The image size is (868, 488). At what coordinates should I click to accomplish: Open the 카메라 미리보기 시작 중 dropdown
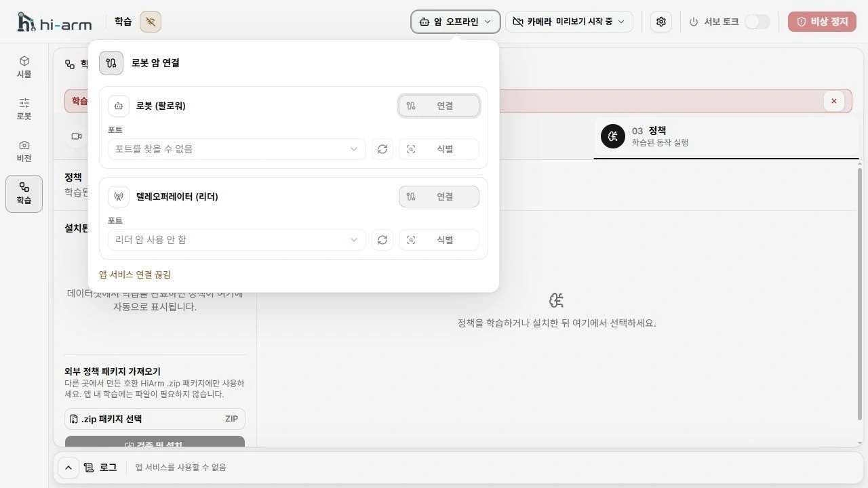569,22
